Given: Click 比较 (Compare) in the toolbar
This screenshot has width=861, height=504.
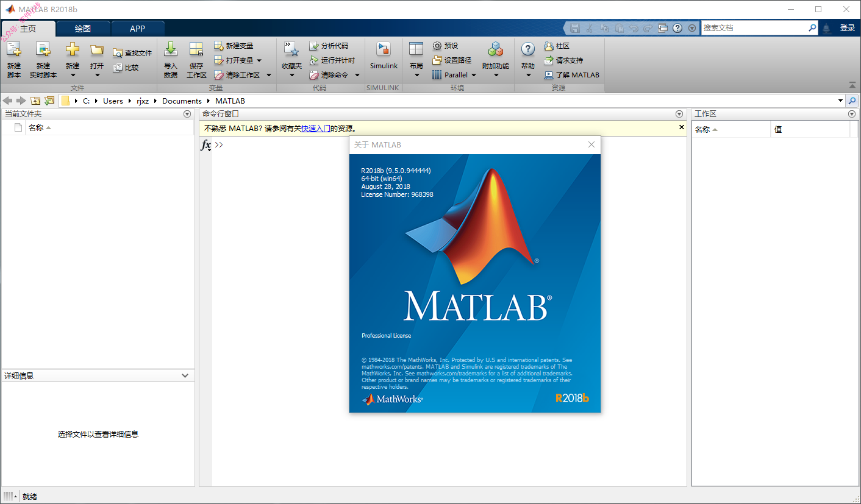Looking at the screenshot, I should (126, 68).
